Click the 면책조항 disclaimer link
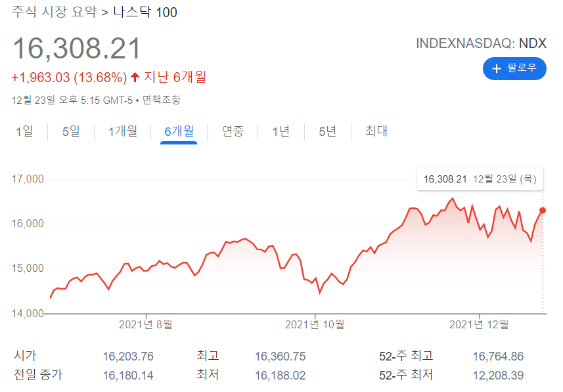 tap(162, 99)
